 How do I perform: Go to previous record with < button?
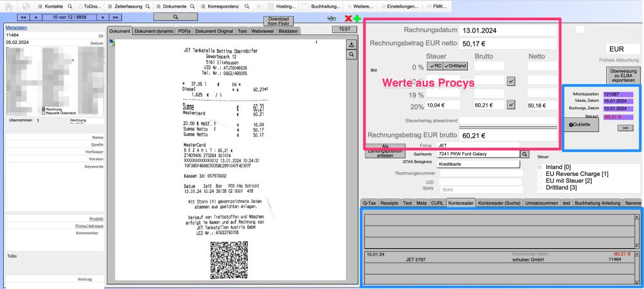(x=36, y=17)
